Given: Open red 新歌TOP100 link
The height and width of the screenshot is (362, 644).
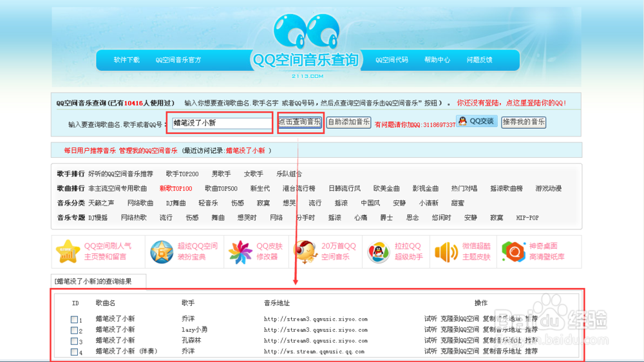Looking at the screenshot, I should click(x=176, y=189).
